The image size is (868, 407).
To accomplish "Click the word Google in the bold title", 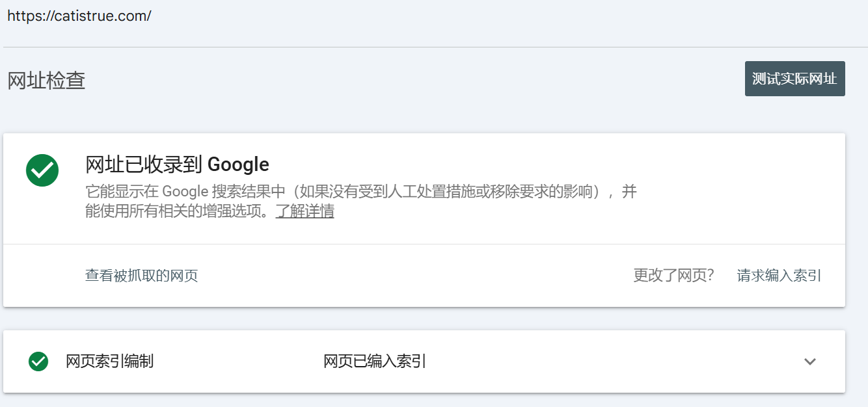I will pos(238,164).
